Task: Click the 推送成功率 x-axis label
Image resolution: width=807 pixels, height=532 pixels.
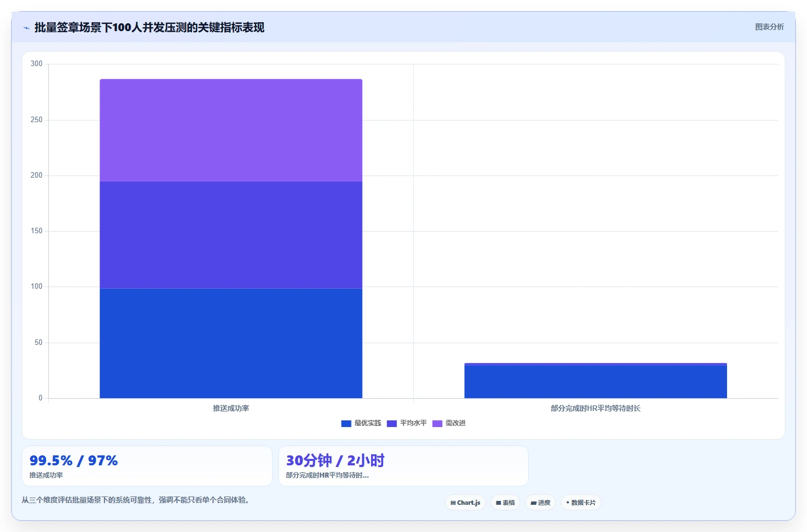Action: pos(231,408)
